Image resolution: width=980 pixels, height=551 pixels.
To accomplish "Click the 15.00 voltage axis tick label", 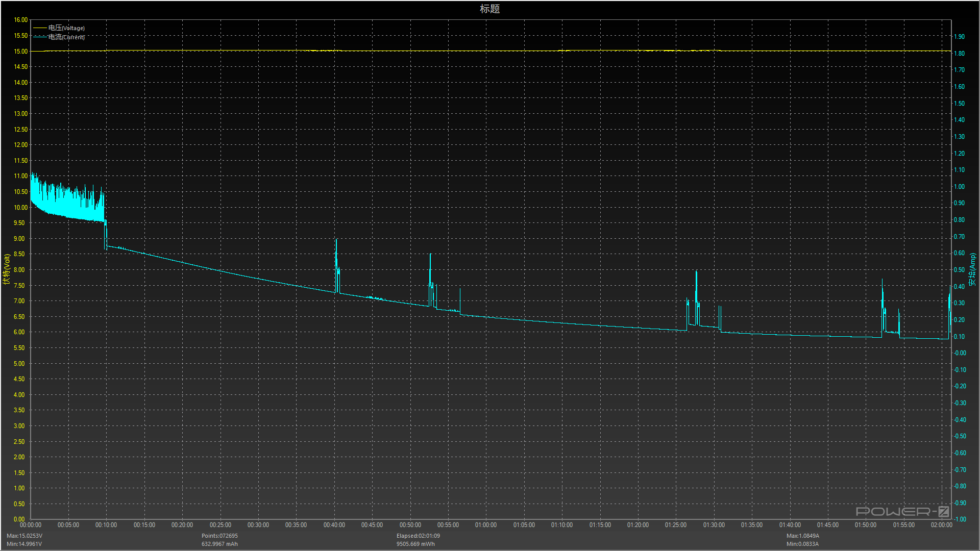I will pyautogui.click(x=21, y=52).
